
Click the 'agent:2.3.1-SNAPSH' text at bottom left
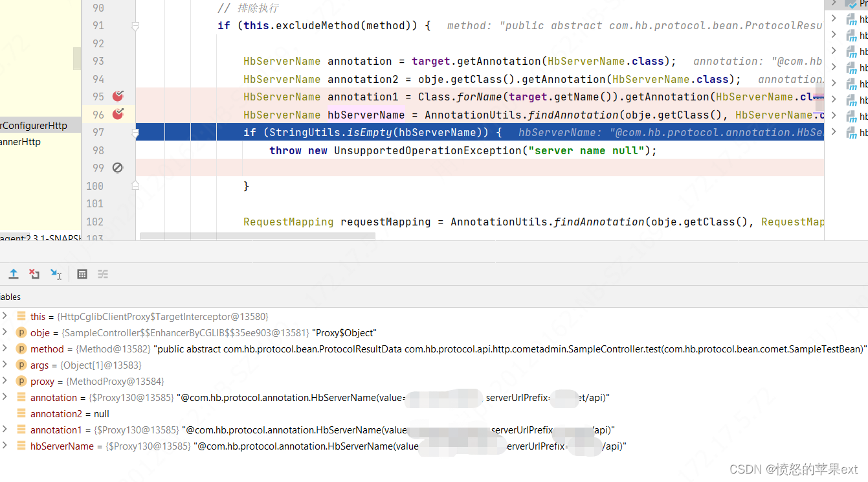click(41, 238)
